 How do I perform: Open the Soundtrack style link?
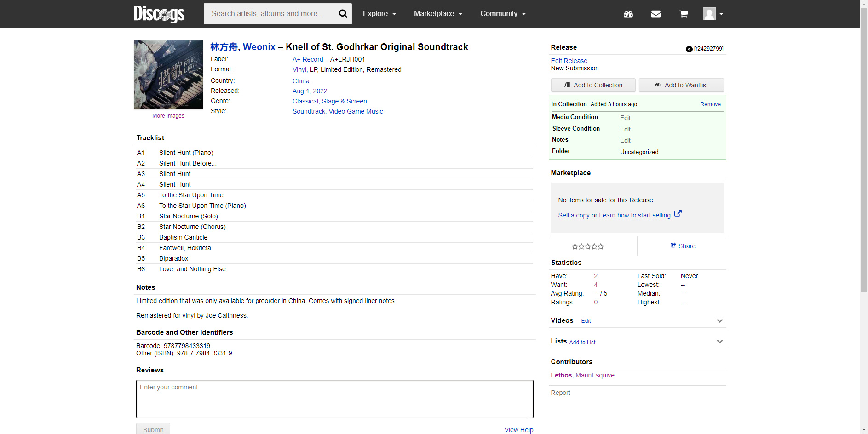tap(309, 111)
